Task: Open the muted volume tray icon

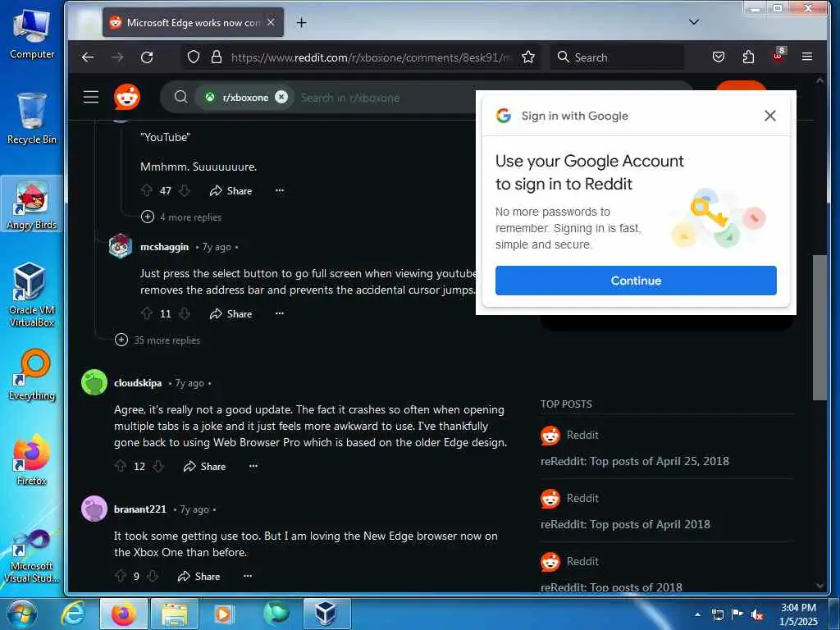Action: (757, 615)
